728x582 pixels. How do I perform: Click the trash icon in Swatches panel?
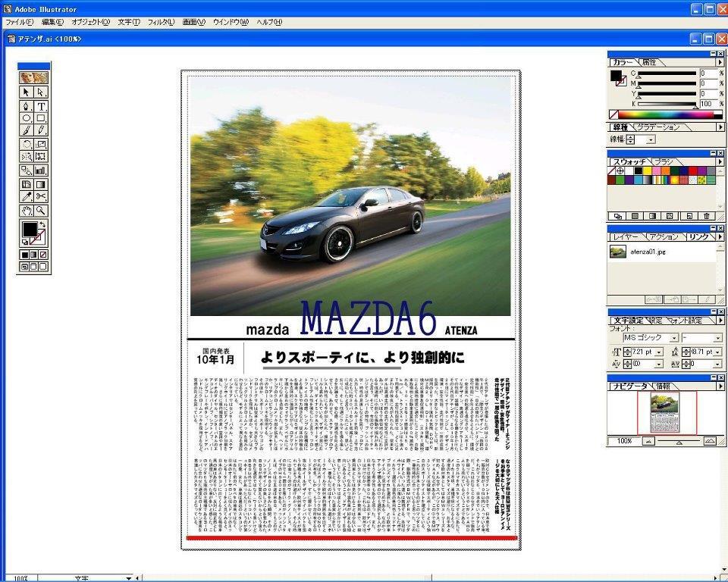(x=706, y=216)
